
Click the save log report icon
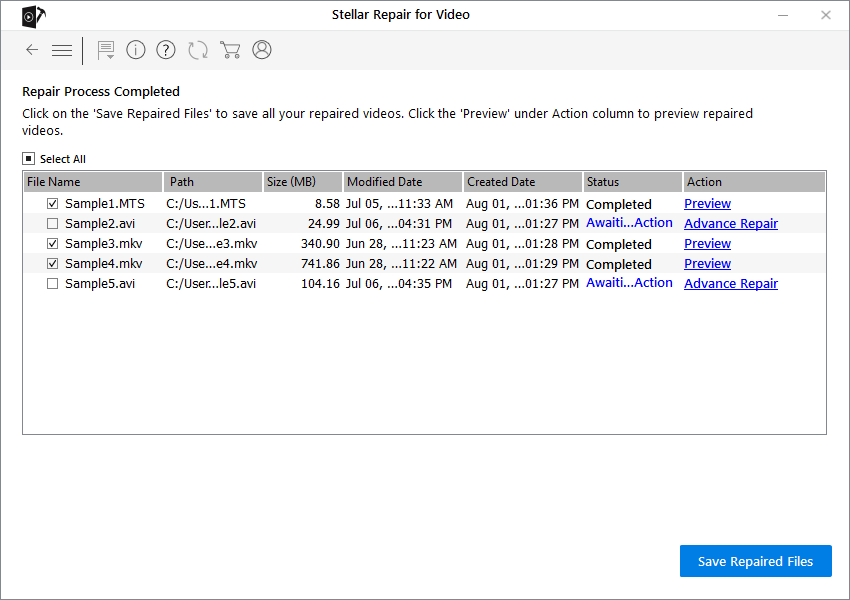tap(106, 50)
